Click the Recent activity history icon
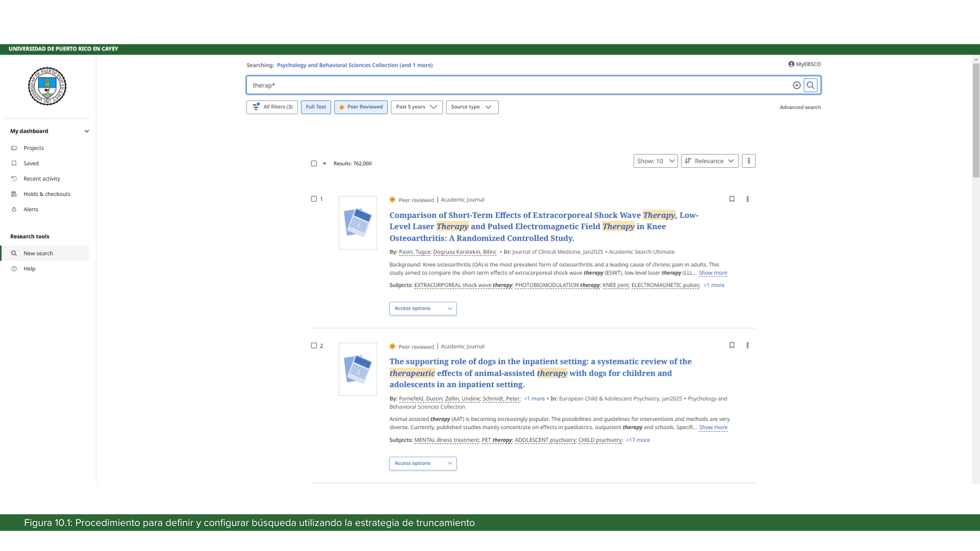 click(x=14, y=179)
